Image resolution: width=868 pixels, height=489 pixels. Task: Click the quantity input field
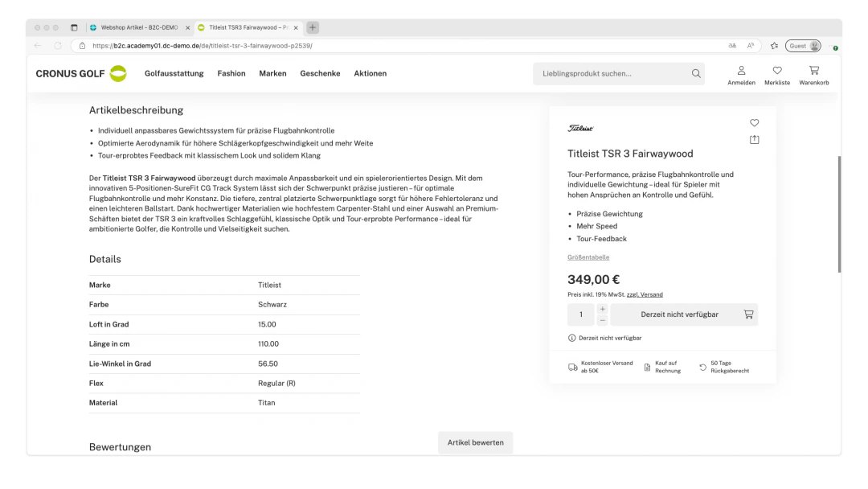[x=581, y=314]
